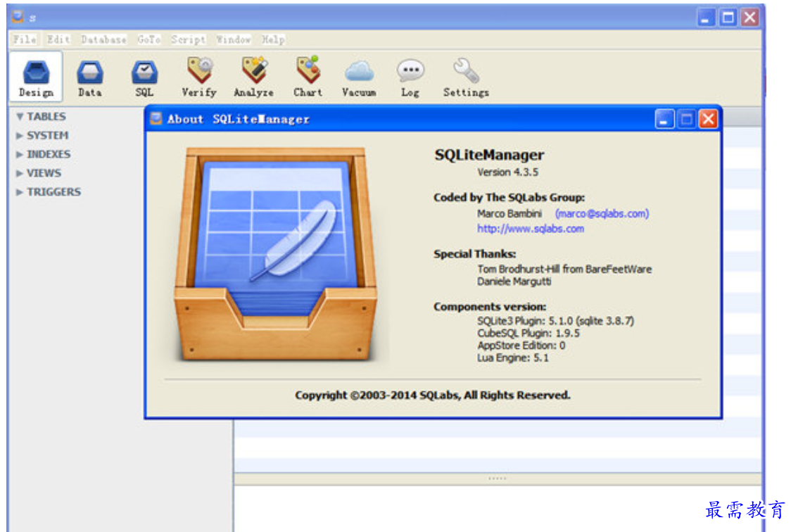791x532 pixels.
Task: Collapse the TABLES tree arrow
Action: click(20, 117)
